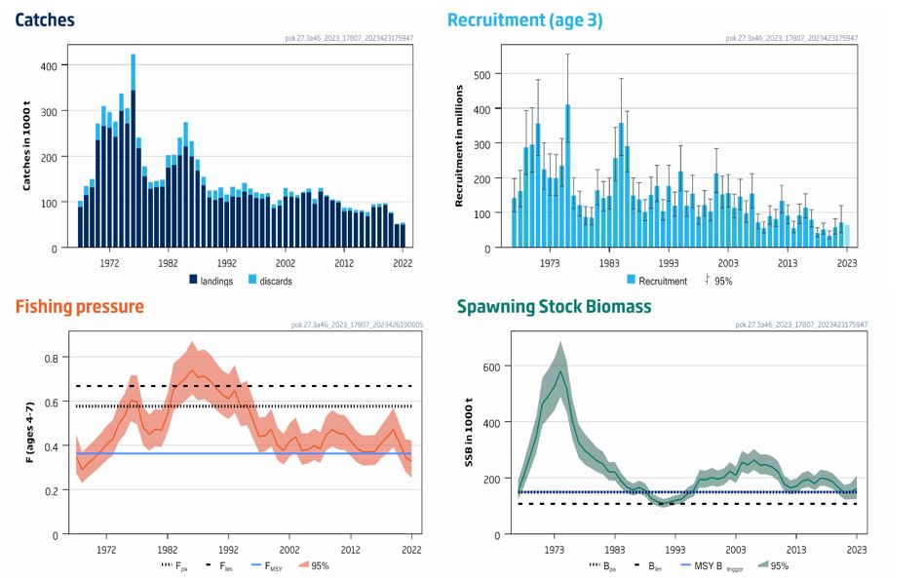Click the 'F (ages 4-7)' axis title

[29, 432]
